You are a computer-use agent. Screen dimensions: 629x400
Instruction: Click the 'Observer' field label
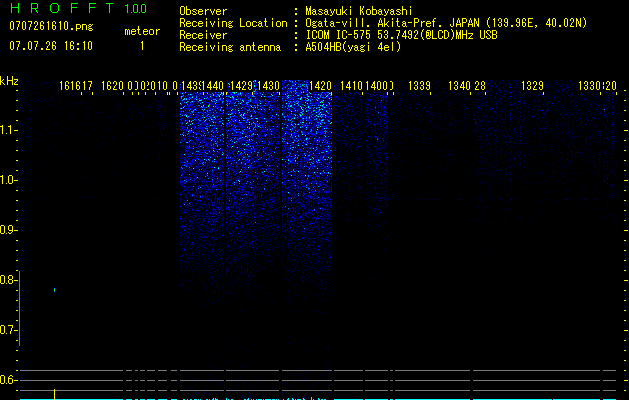pos(203,11)
